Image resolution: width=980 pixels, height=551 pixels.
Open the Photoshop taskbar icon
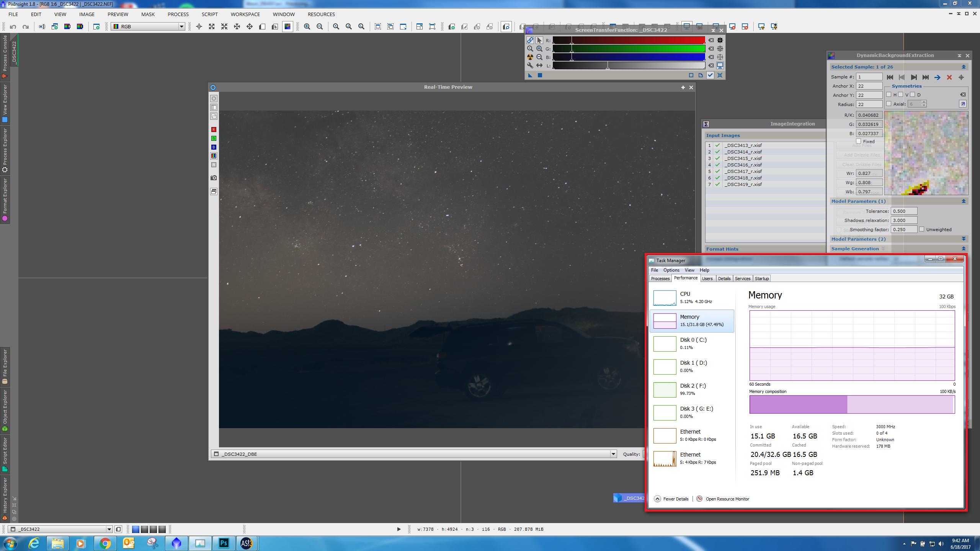[224, 543]
